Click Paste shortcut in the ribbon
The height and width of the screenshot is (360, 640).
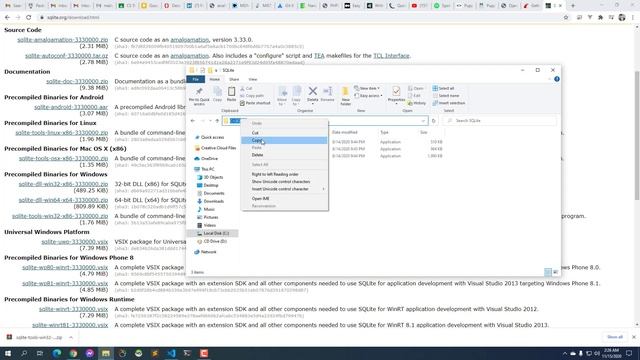point(256,103)
